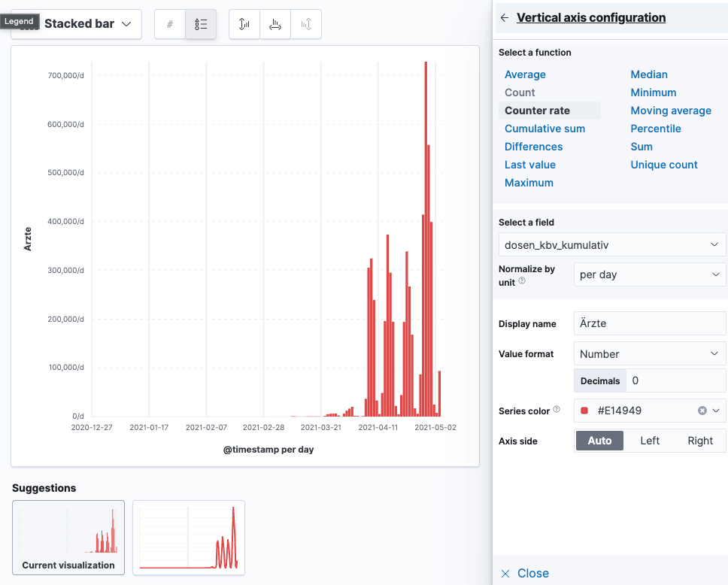This screenshot has width=728, height=585.
Task: Click help icon beside Normalize by unit
Action: pyautogui.click(x=522, y=281)
